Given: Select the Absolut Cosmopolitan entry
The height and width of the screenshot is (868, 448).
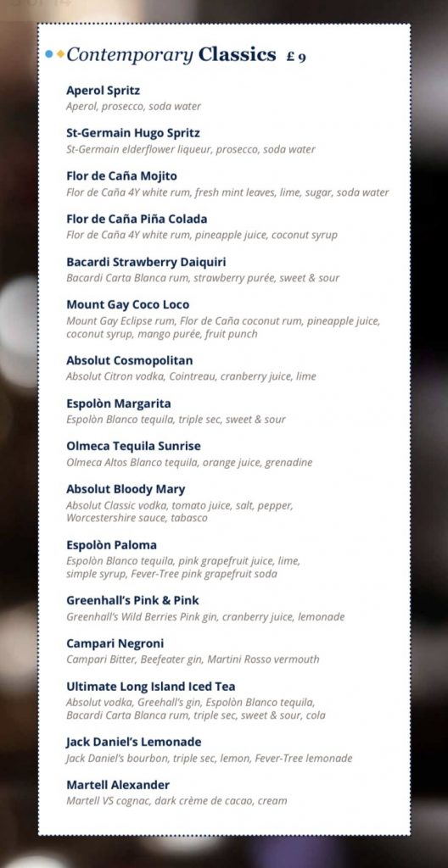Looking at the screenshot, I should tap(129, 361).
